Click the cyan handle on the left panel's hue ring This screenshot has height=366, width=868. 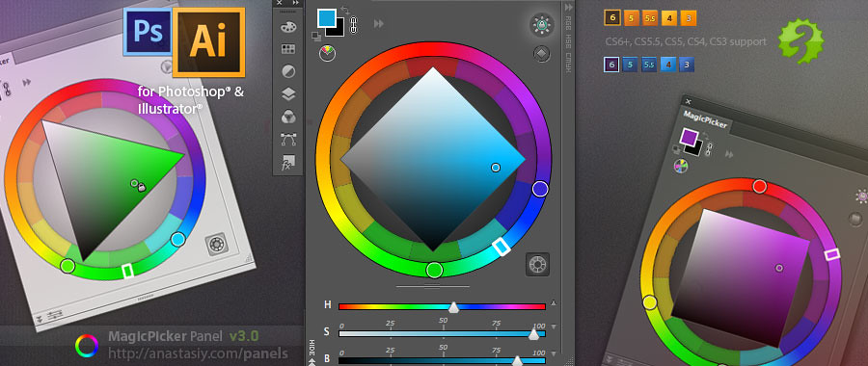coord(177,239)
